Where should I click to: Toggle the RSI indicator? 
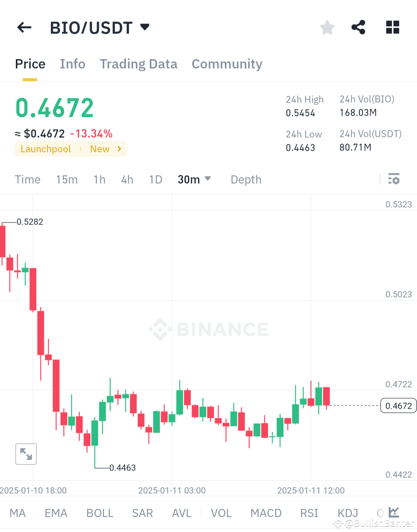(309, 513)
